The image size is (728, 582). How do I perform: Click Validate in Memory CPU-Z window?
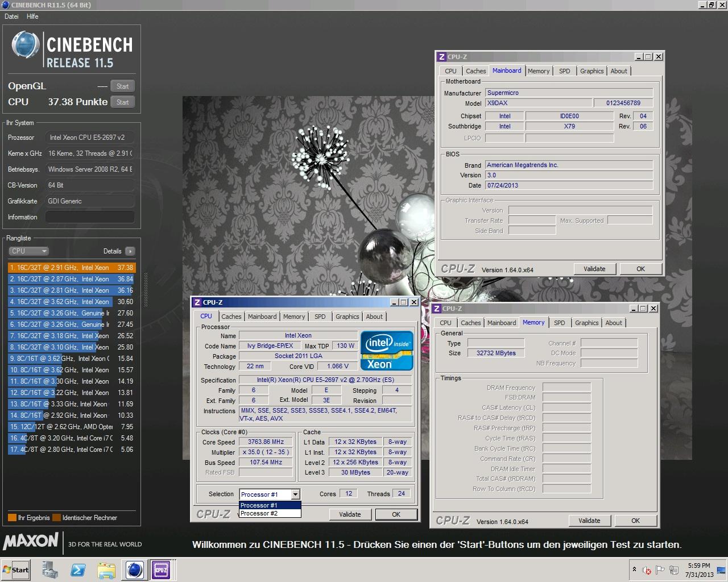click(x=589, y=521)
